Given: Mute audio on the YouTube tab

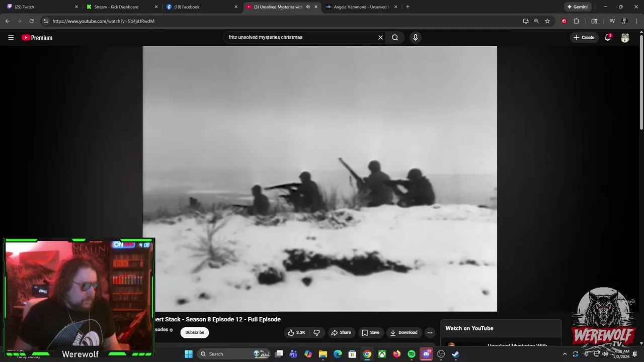Looking at the screenshot, I should pos(307,7).
